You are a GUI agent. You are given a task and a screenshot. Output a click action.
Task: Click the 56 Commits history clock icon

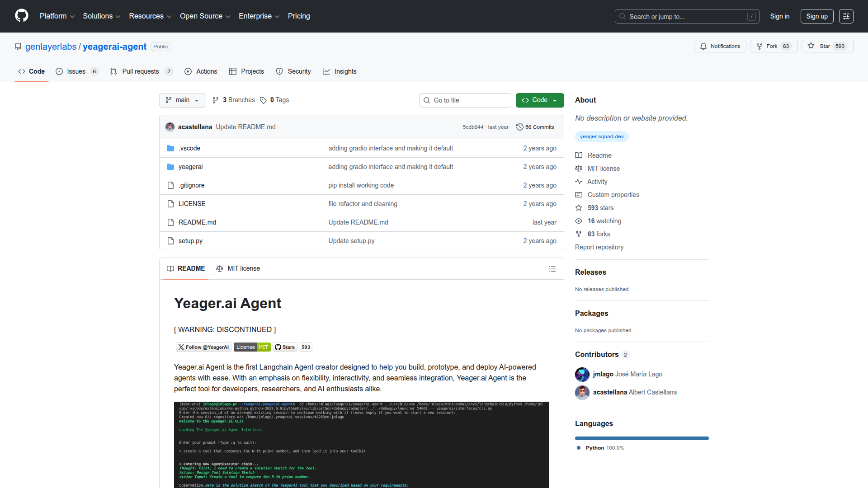pos(519,127)
